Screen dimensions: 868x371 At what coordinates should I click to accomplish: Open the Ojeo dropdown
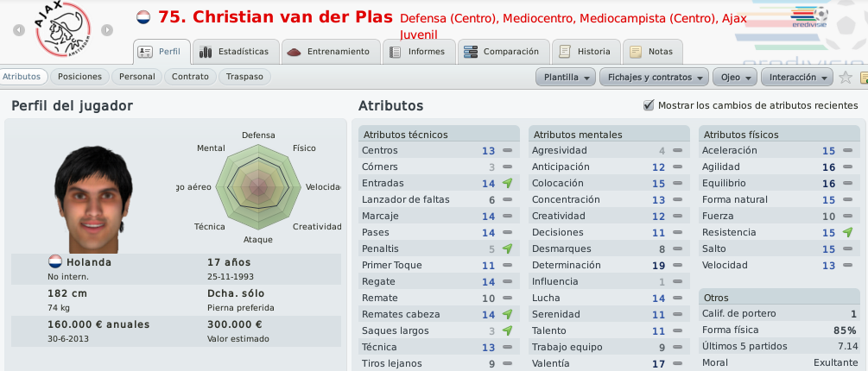point(735,77)
